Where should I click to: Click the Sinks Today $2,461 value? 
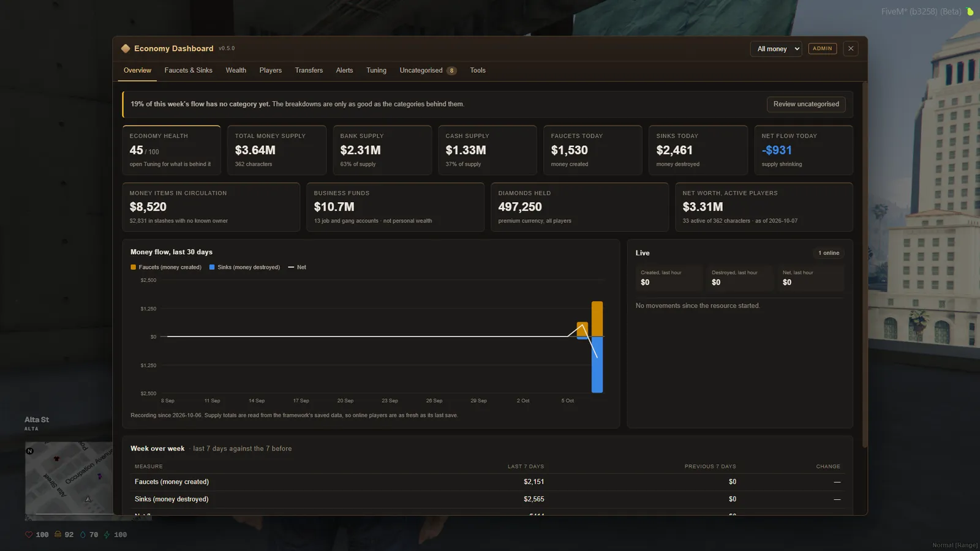point(674,150)
